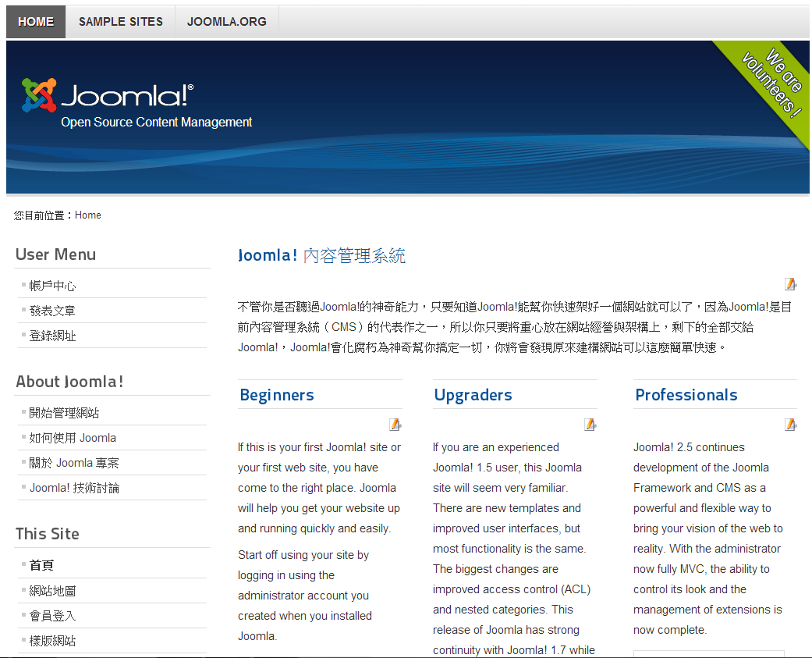Open 登錄網址 in User Menu

point(52,336)
